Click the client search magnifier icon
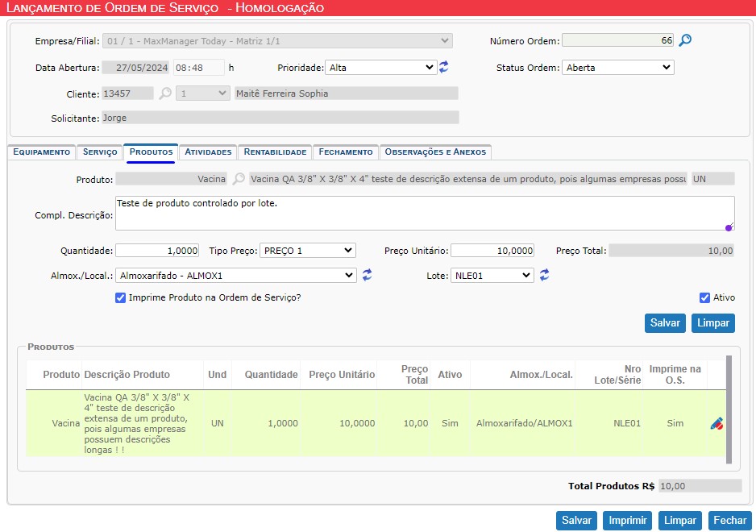 pyautogui.click(x=165, y=93)
